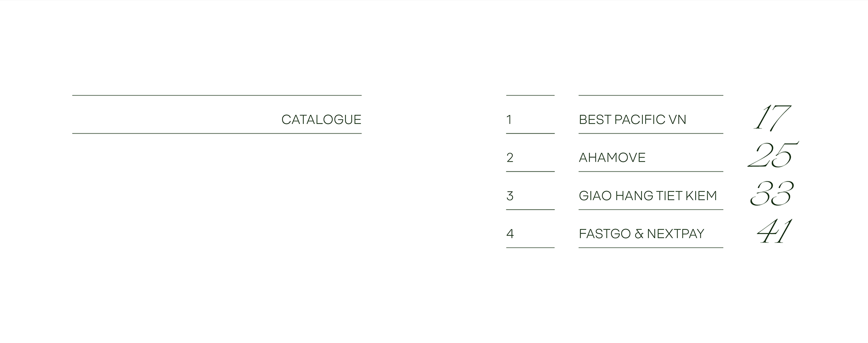Click the line above CATALOGUE
The width and height of the screenshot is (868, 343).
217,95
